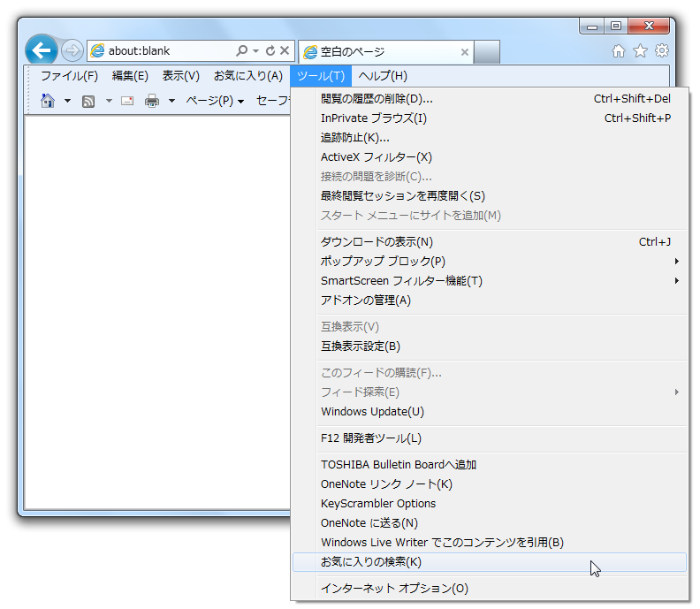Select F12 開発者ツール(L)
The image size is (700, 609).
click(490, 438)
